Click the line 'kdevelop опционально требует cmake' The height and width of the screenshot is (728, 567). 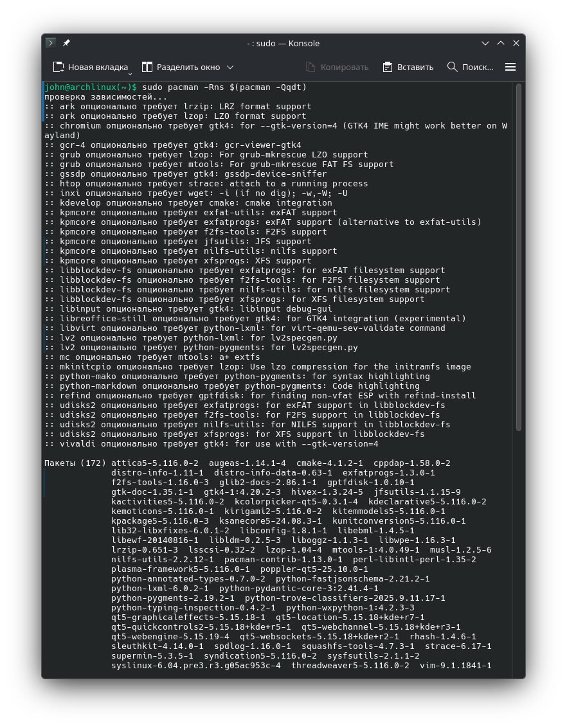point(188,203)
